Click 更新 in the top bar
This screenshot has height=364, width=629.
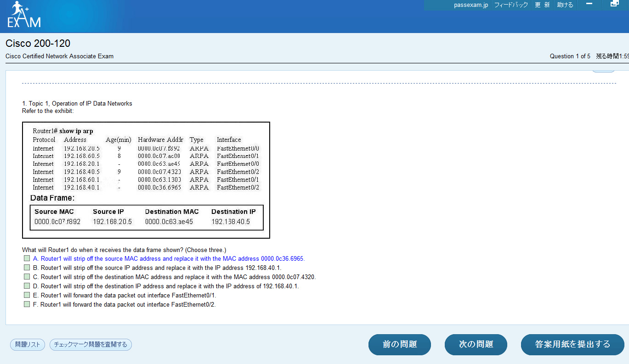coord(542,5)
